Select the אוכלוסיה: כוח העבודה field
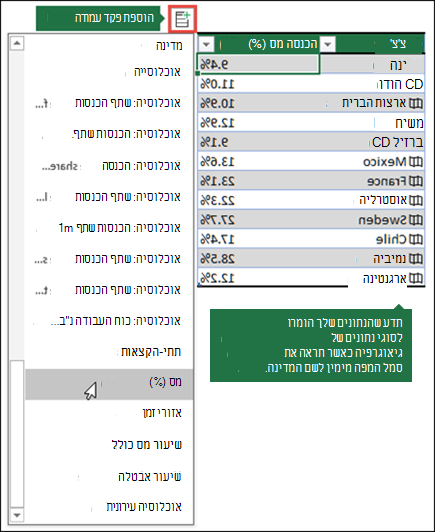This screenshot has width=435, height=532. point(109,321)
